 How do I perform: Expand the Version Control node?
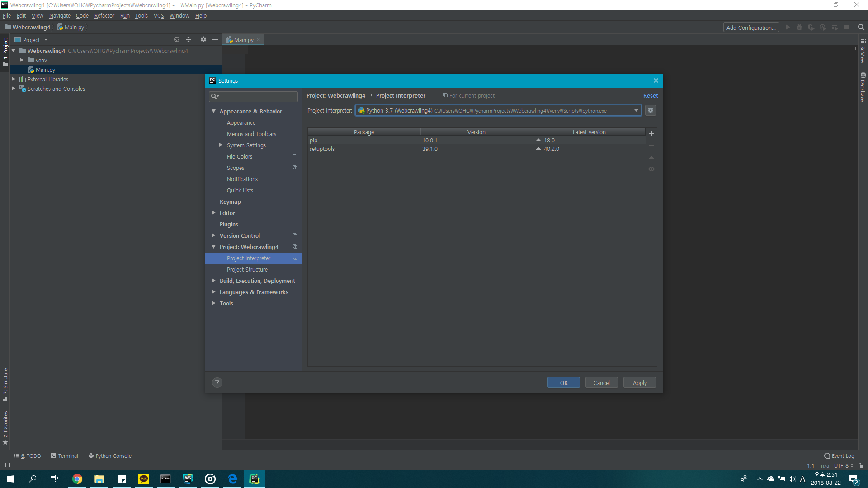click(x=214, y=235)
